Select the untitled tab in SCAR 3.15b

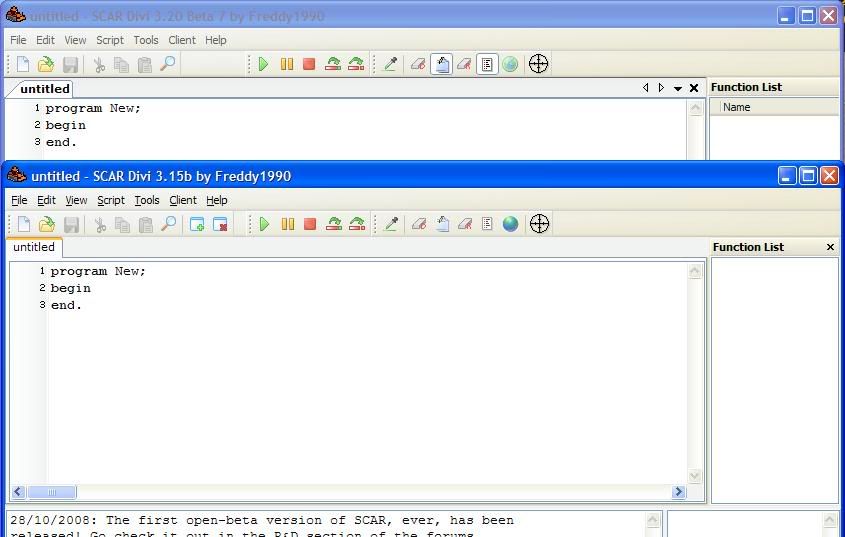(x=34, y=247)
